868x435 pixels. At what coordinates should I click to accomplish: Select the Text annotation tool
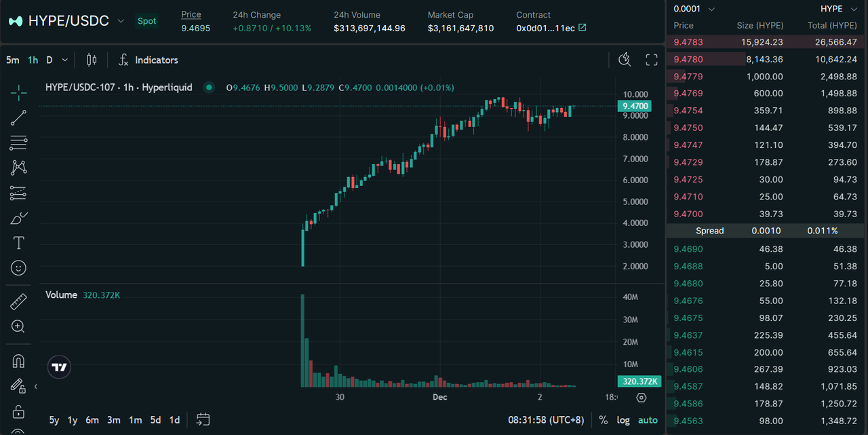19,243
